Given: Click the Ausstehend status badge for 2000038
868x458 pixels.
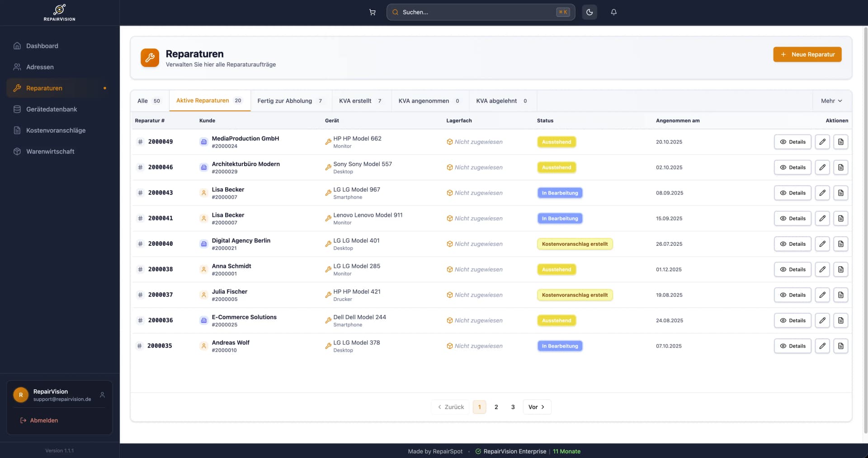Looking at the screenshot, I should point(557,269).
